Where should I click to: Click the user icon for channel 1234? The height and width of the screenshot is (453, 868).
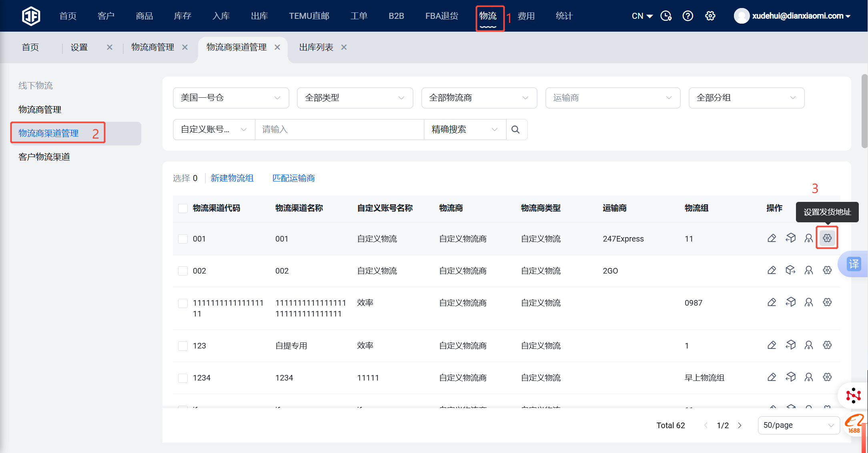pyautogui.click(x=809, y=377)
